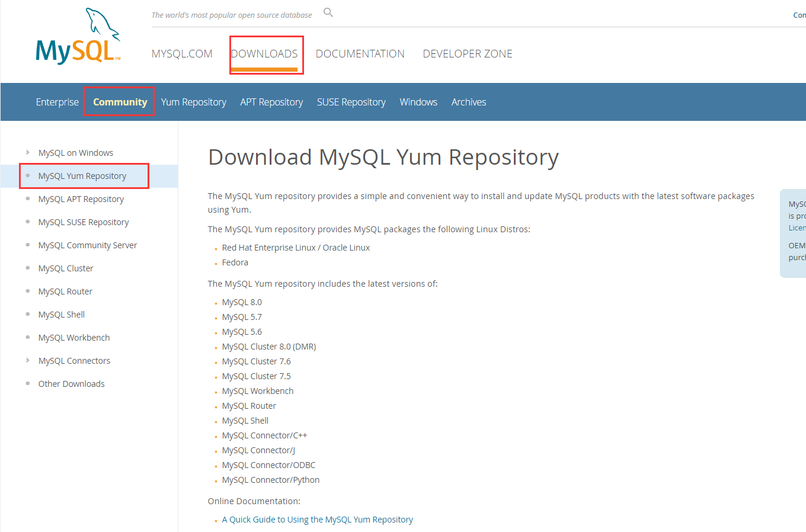Open MySQL Connectors sidebar link
Image resolution: width=806 pixels, height=532 pixels.
(x=74, y=361)
